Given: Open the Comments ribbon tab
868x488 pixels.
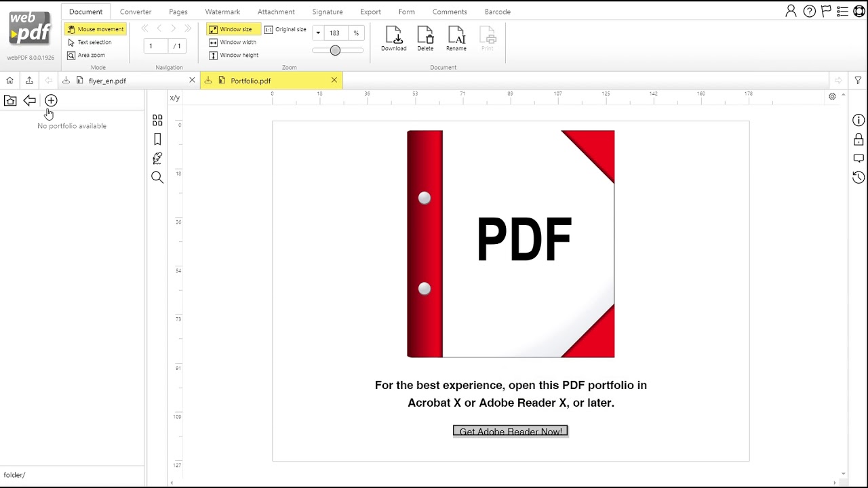Looking at the screenshot, I should (450, 12).
